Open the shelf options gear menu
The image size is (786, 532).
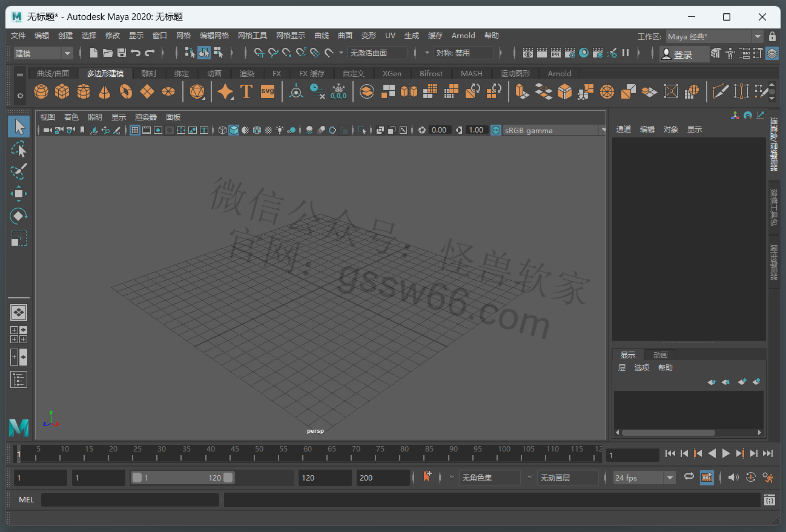click(20, 96)
